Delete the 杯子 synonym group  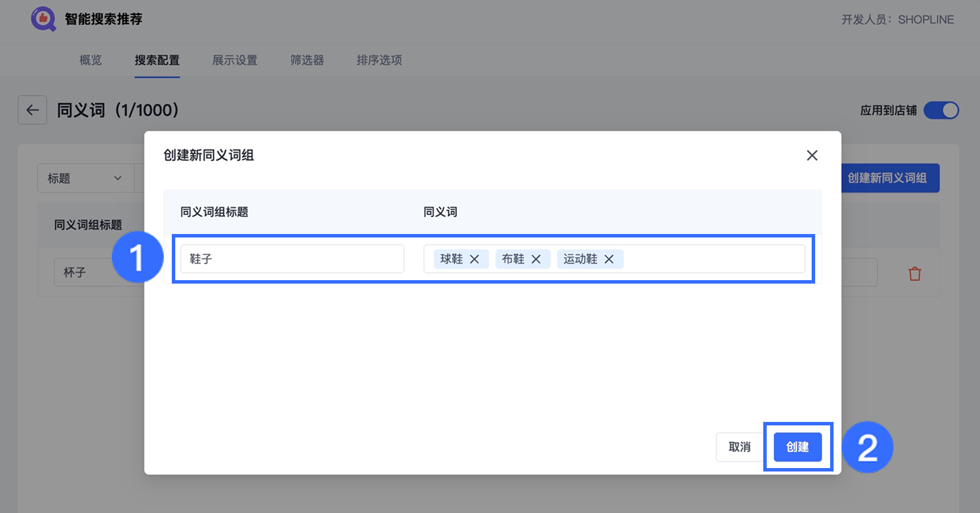[x=914, y=274]
